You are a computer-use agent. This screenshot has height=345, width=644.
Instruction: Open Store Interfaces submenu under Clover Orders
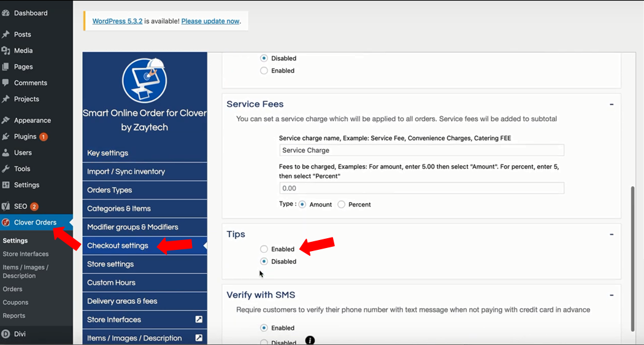(26, 254)
